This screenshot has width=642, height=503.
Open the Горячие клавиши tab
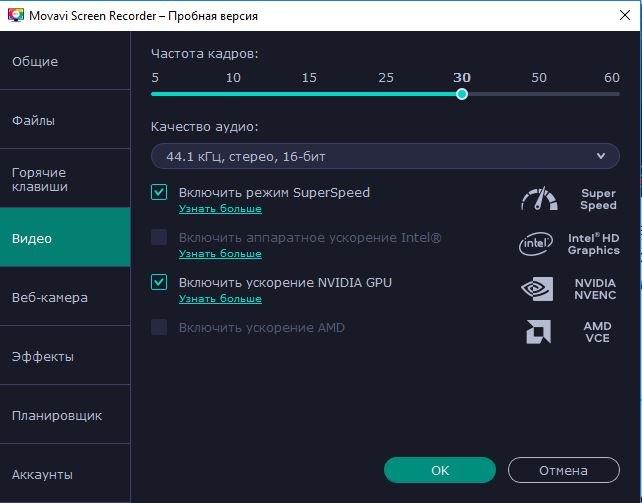coord(65,178)
